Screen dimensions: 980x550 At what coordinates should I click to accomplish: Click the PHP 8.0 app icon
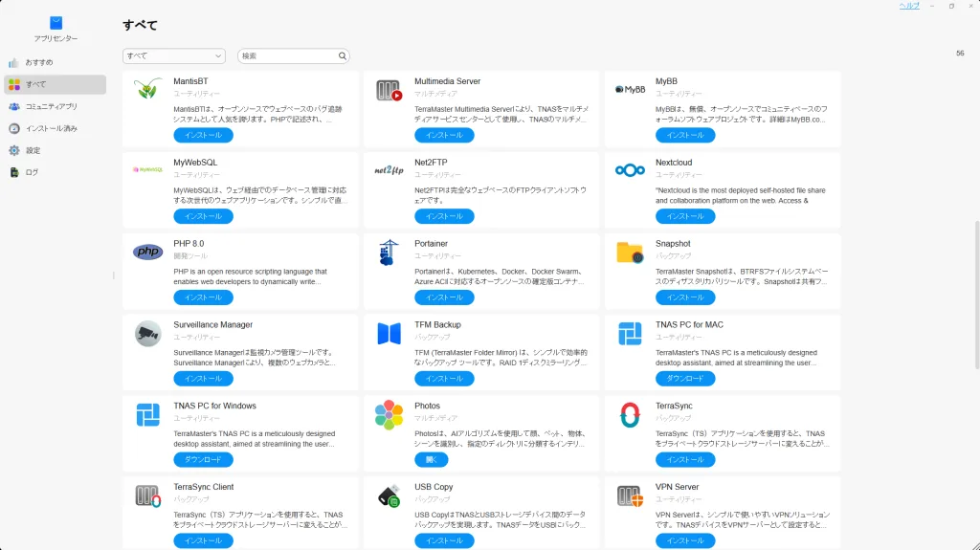(x=148, y=252)
